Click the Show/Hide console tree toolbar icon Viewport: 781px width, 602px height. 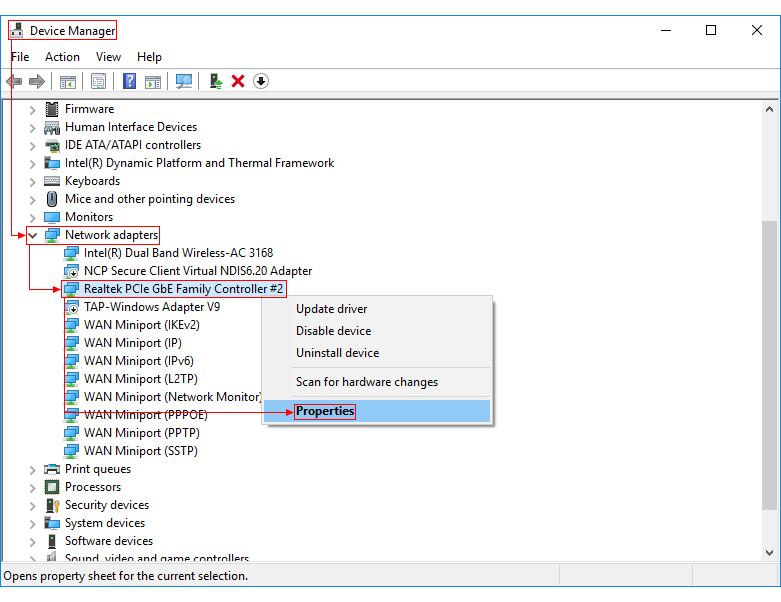point(68,81)
